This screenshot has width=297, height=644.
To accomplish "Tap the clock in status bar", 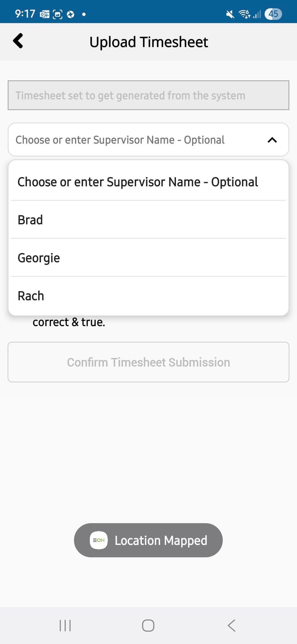I will pyautogui.click(x=25, y=14).
